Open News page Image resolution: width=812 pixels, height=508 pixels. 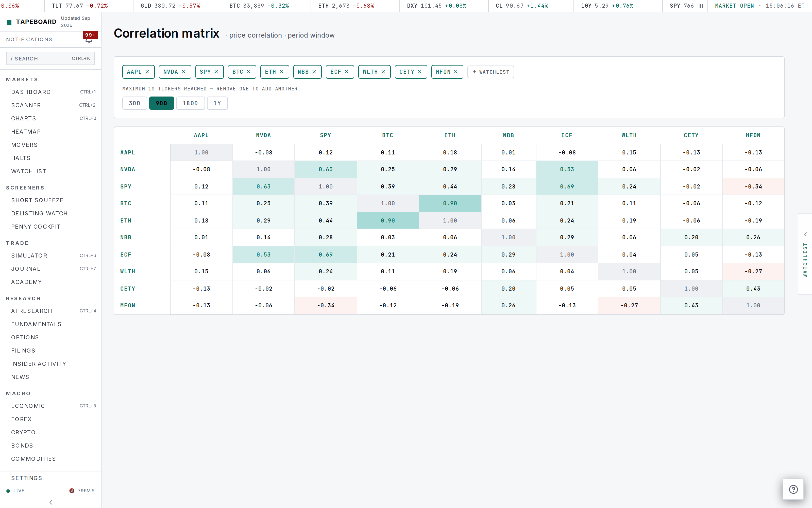tap(51, 377)
